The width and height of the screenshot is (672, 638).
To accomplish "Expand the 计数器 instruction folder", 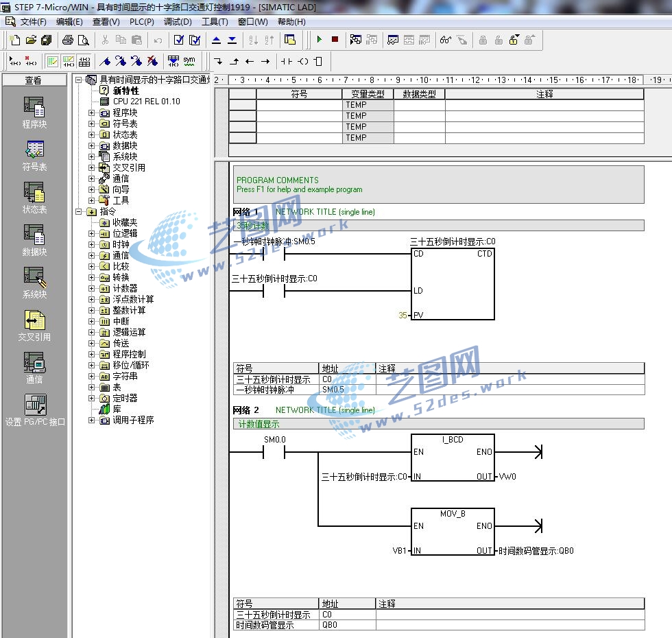I will (91, 289).
